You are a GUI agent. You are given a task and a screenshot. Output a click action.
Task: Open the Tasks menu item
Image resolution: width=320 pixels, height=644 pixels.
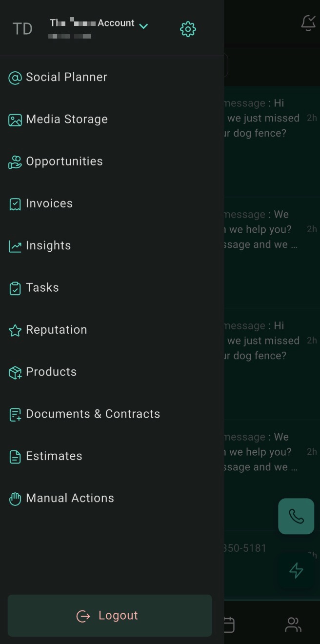(42, 288)
